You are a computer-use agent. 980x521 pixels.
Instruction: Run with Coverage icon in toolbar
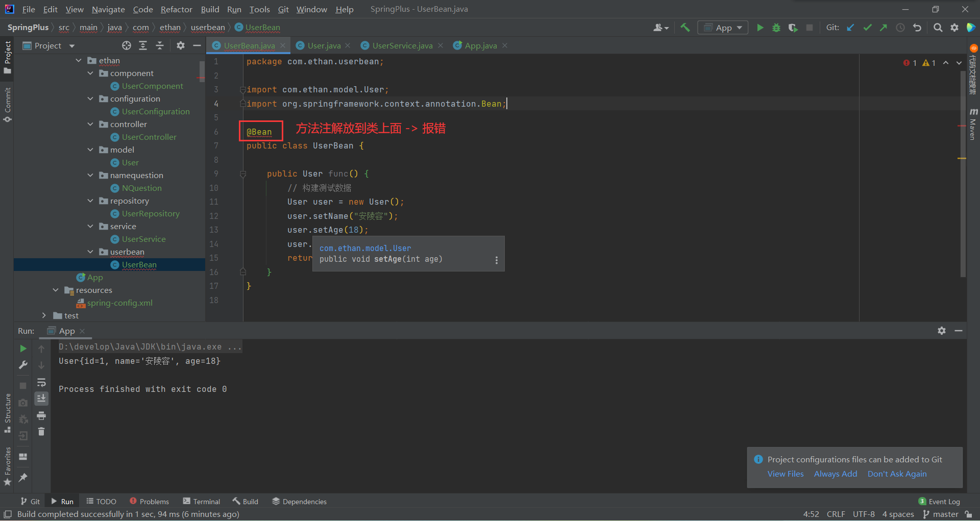[793, 28]
